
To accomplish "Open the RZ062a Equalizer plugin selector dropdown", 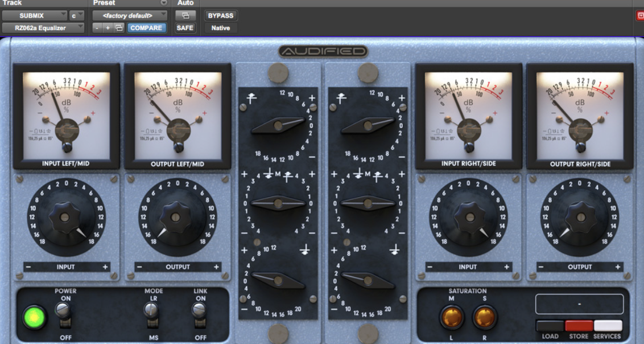I will pyautogui.click(x=43, y=28).
